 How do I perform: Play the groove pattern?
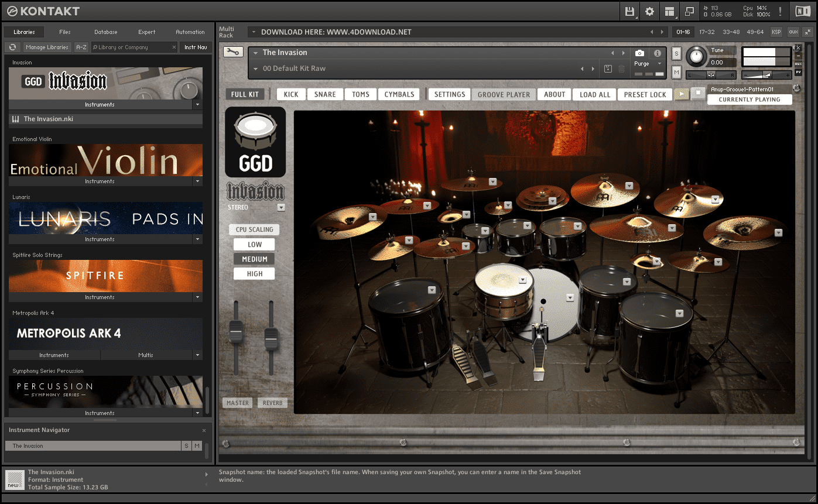point(682,94)
